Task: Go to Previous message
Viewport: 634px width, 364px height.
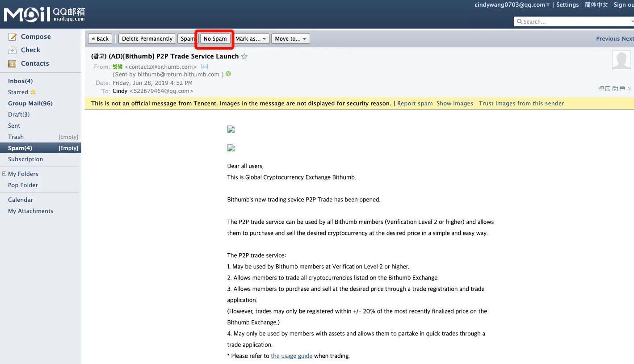Action: (608, 39)
